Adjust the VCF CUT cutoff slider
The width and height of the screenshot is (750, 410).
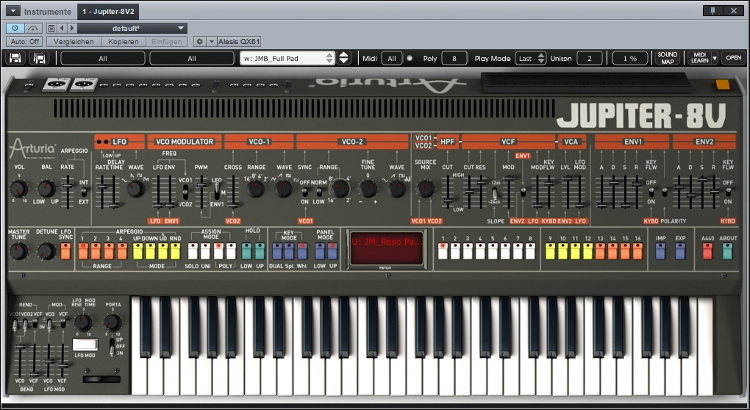tap(469, 191)
